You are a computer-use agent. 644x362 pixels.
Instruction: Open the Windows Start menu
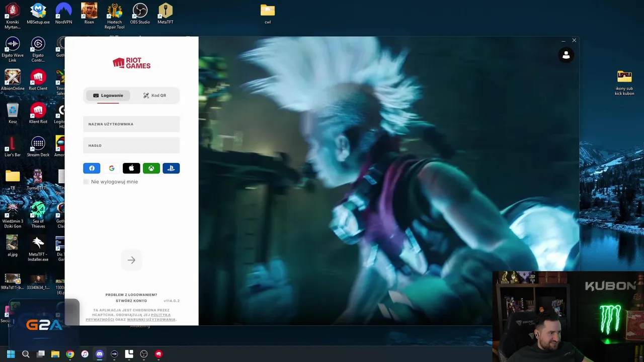click(11, 354)
